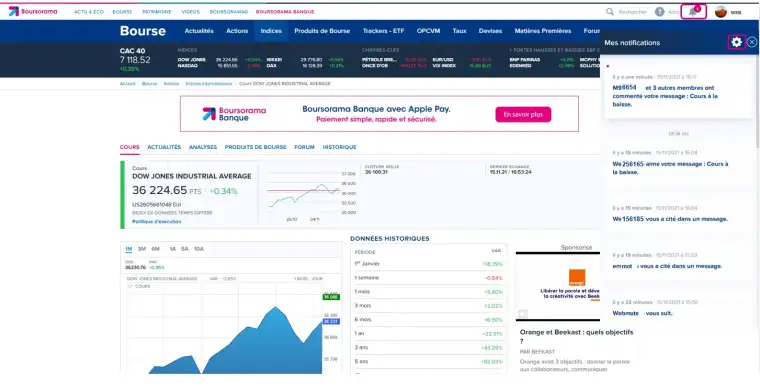Open the Orange et Beekast sponsored article
760x388 pixels.
pyautogui.click(x=576, y=337)
